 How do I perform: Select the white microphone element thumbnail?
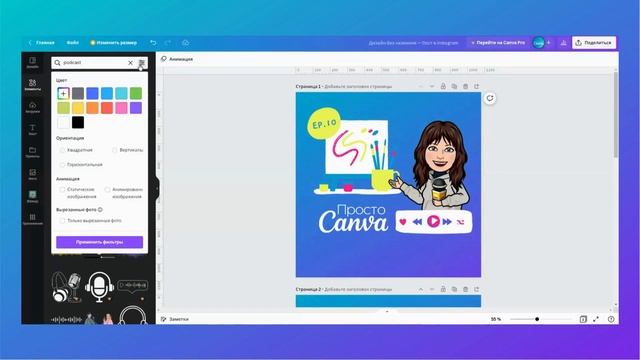coord(99,287)
